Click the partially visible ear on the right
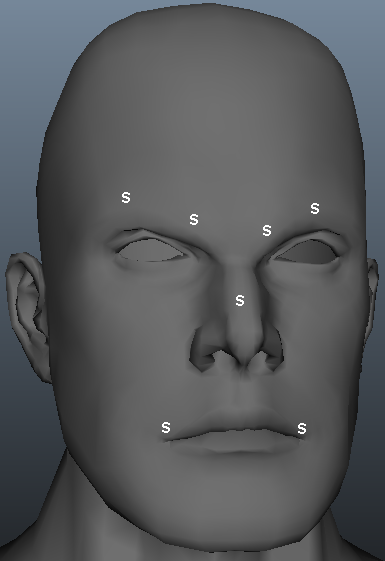This screenshot has height=561, width=385. (x=372, y=304)
